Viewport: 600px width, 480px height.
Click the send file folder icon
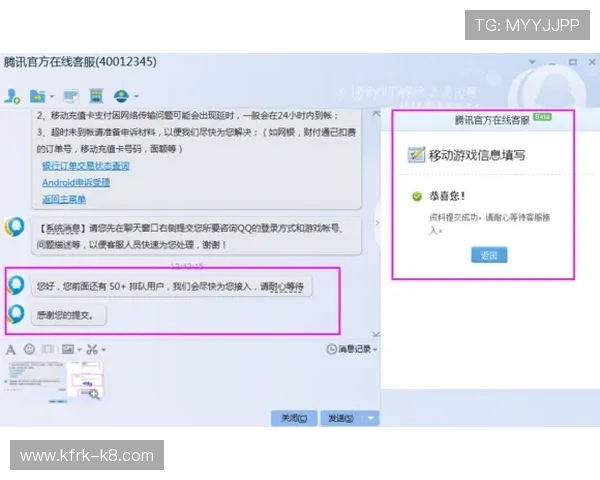coord(38,96)
